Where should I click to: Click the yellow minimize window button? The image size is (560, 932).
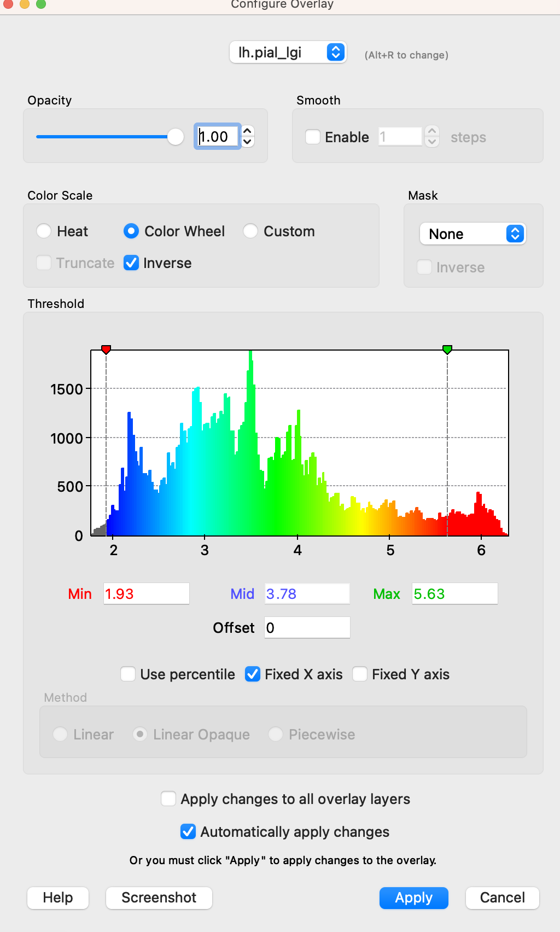point(25,3)
